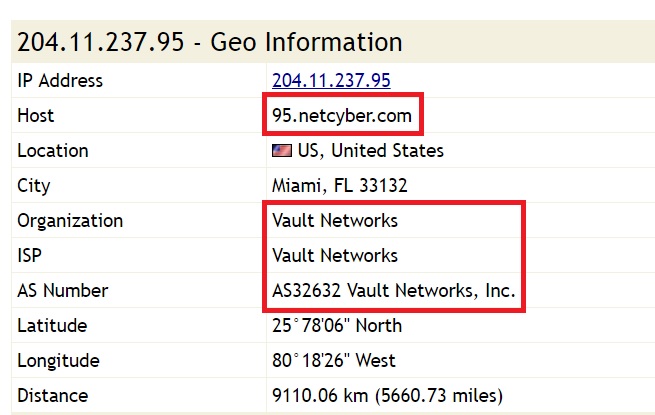Click the IP Address row label
The width and height of the screenshot is (655, 415).
click(x=60, y=81)
